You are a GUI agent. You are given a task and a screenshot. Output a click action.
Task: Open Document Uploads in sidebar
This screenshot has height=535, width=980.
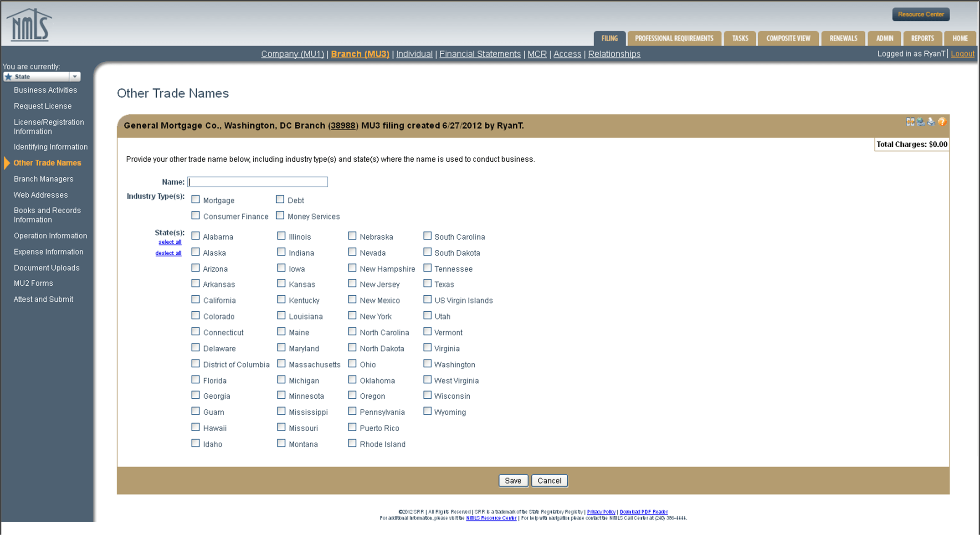click(46, 267)
